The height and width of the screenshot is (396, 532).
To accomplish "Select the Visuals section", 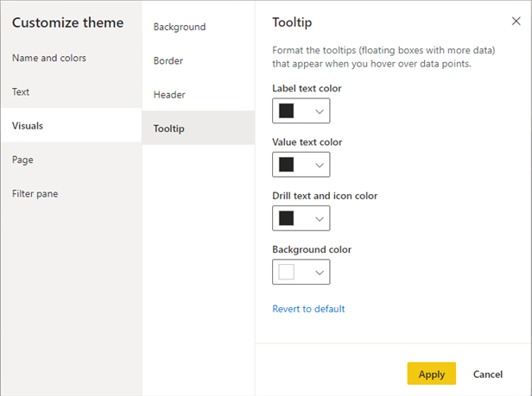I will pos(28,126).
